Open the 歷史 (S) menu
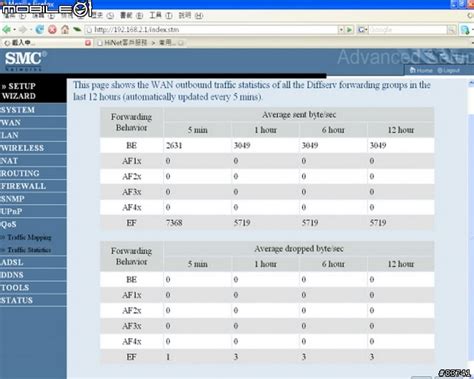Viewport: 474px width, 379px height. (x=103, y=15)
